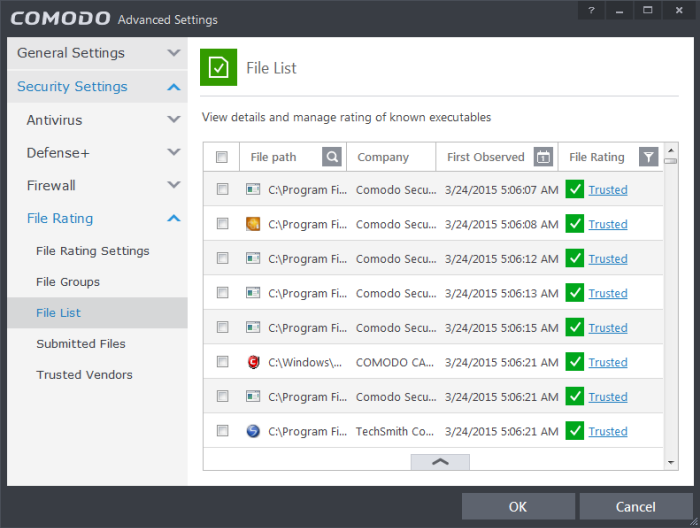Select the checkbox on the TechSmith row

pyautogui.click(x=222, y=431)
